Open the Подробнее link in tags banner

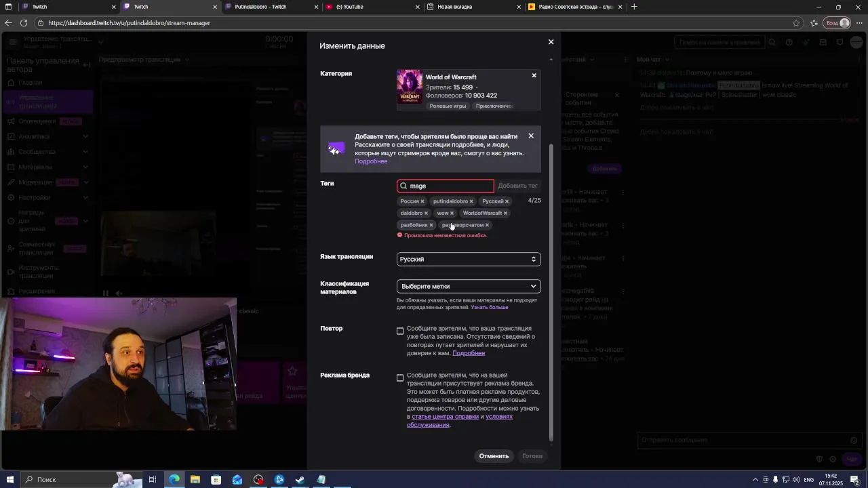[x=371, y=161]
